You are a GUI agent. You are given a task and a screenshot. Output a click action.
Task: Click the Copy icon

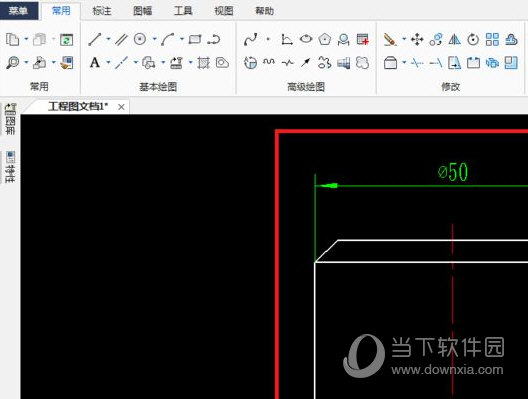click(x=12, y=39)
